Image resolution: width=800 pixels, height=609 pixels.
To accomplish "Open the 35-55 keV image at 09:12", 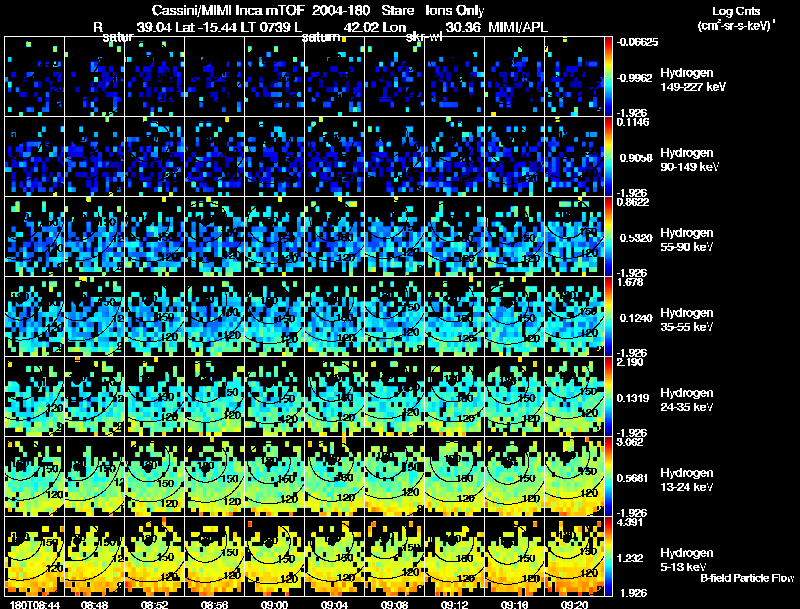I will click(x=454, y=316).
